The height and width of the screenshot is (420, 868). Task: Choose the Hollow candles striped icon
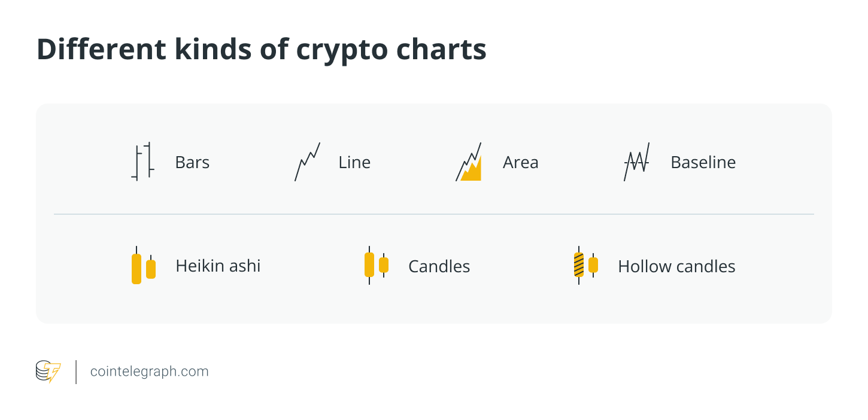point(585,265)
